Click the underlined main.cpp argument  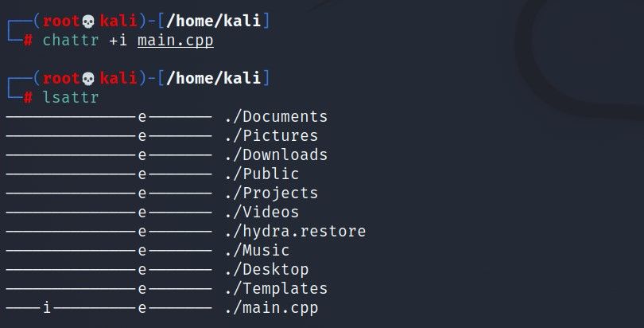coord(175,40)
